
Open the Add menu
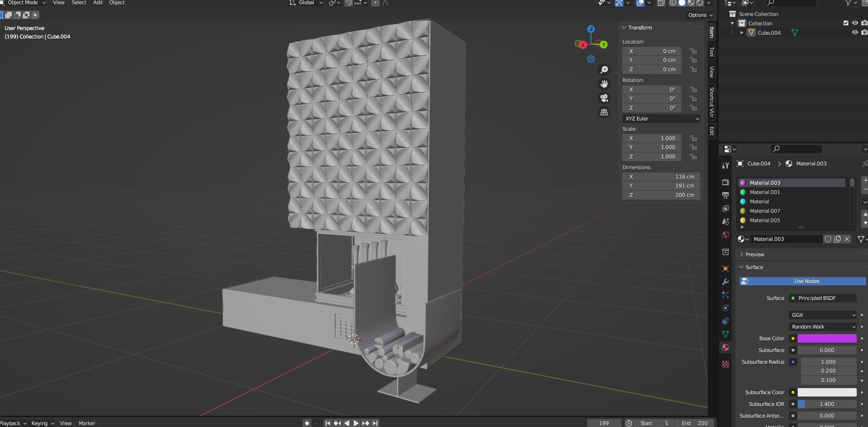[x=97, y=3]
